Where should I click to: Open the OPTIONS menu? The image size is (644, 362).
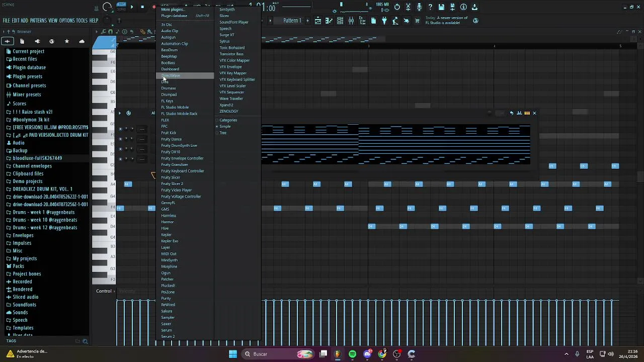tap(67, 21)
